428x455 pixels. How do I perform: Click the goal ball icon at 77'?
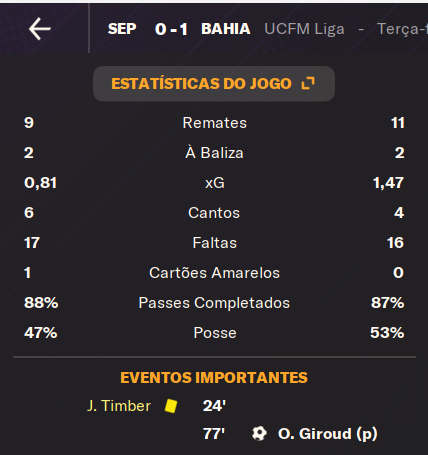259,433
